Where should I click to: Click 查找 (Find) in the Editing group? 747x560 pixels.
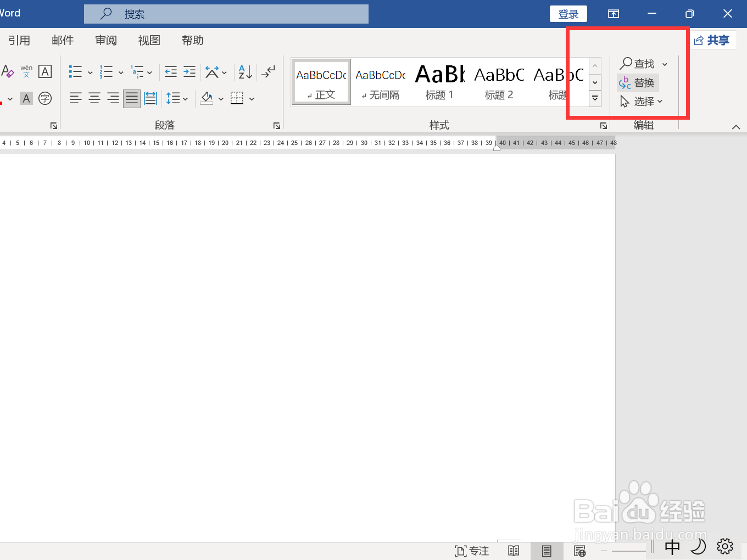coord(637,64)
